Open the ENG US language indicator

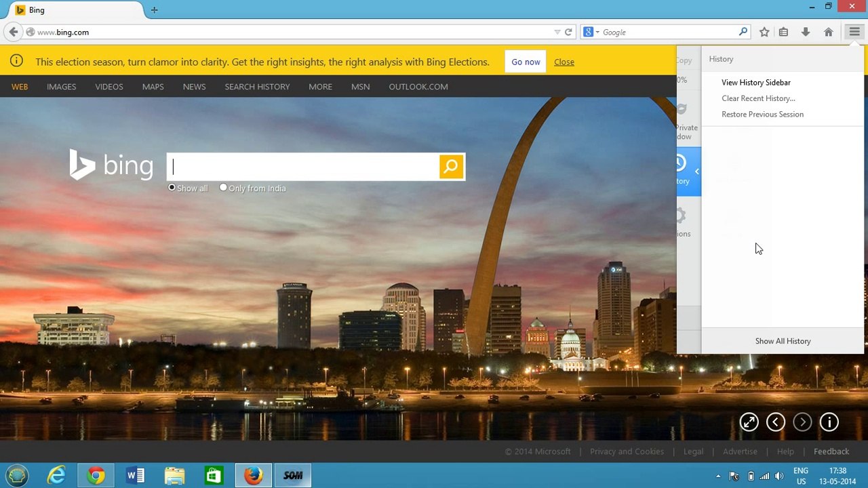tap(801, 476)
